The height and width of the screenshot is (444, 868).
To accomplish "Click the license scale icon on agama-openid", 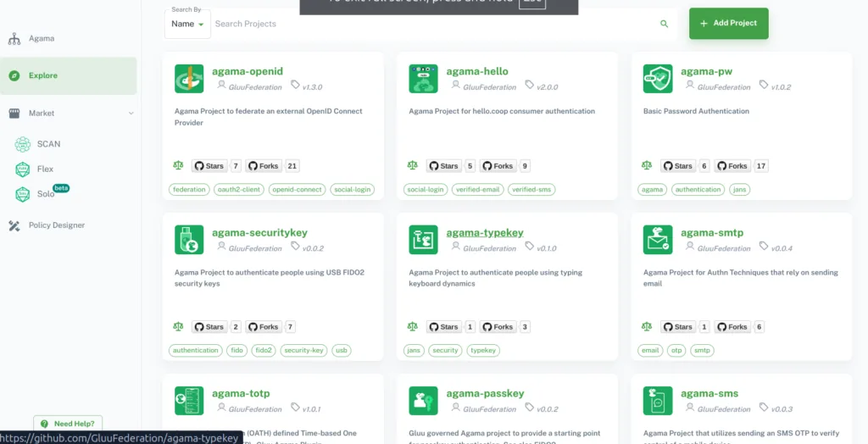I will (x=178, y=165).
